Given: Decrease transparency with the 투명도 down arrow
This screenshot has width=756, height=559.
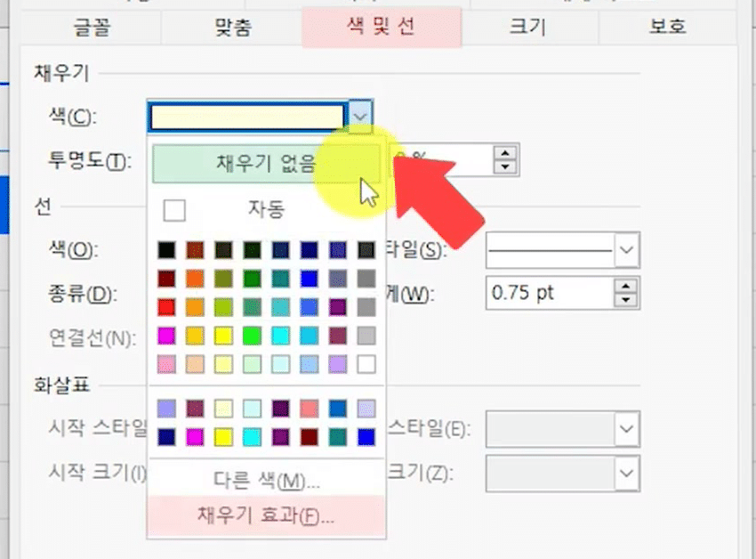Looking at the screenshot, I should pyautogui.click(x=505, y=166).
